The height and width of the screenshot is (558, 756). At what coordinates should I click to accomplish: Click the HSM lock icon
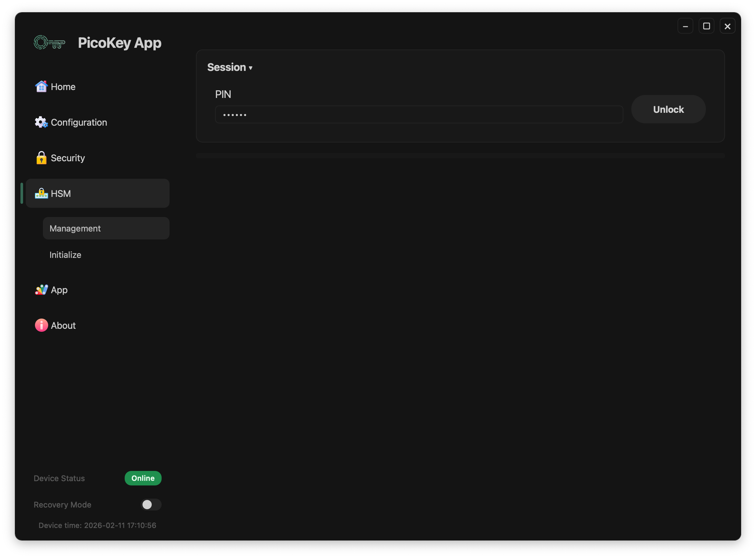(x=41, y=194)
